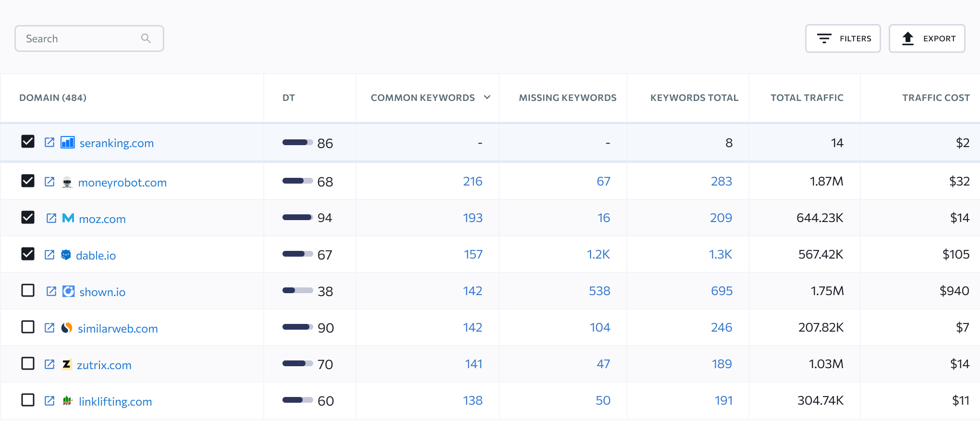Open 1.3K keywords total for dable.io
This screenshot has width=980, height=421.
pos(721,254)
